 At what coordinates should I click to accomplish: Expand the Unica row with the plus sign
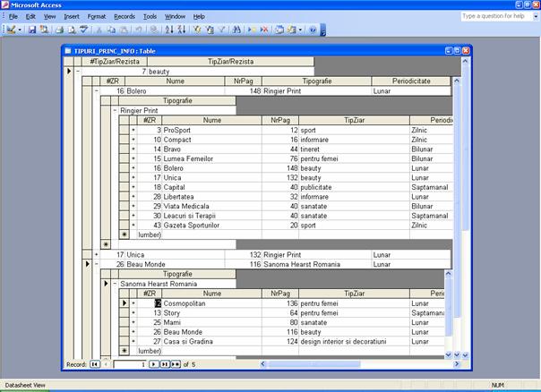pos(97,255)
